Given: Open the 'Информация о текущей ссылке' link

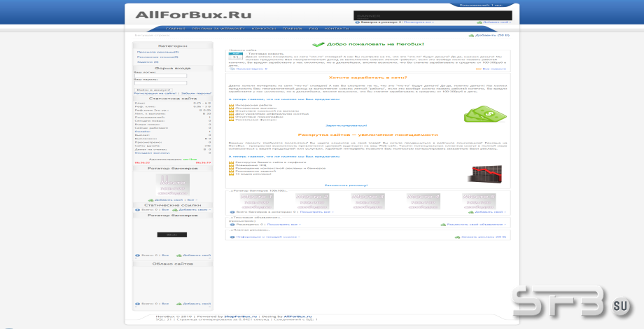Looking at the screenshot, I should (267, 237).
